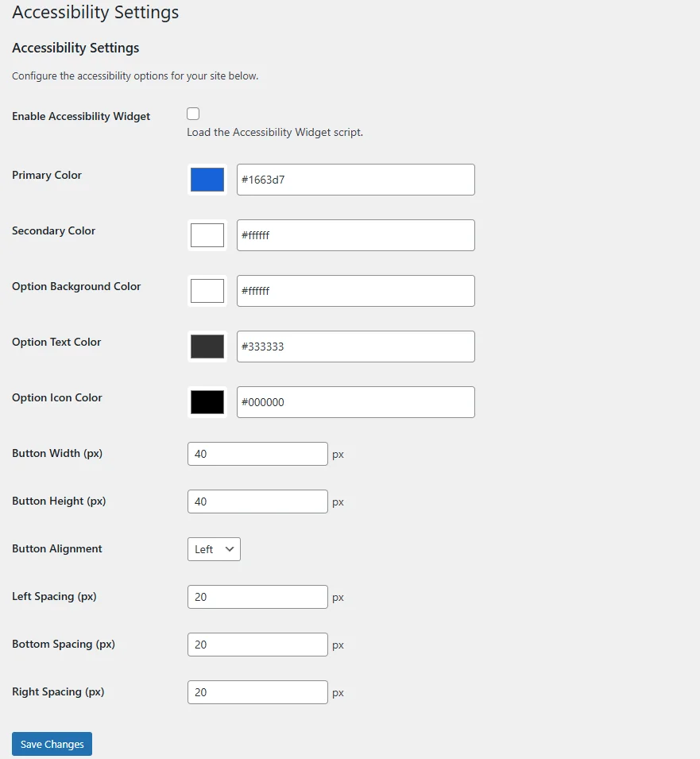This screenshot has height=759, width=700.
Task: Click the Option Text Color swatch
Action: 207,347
